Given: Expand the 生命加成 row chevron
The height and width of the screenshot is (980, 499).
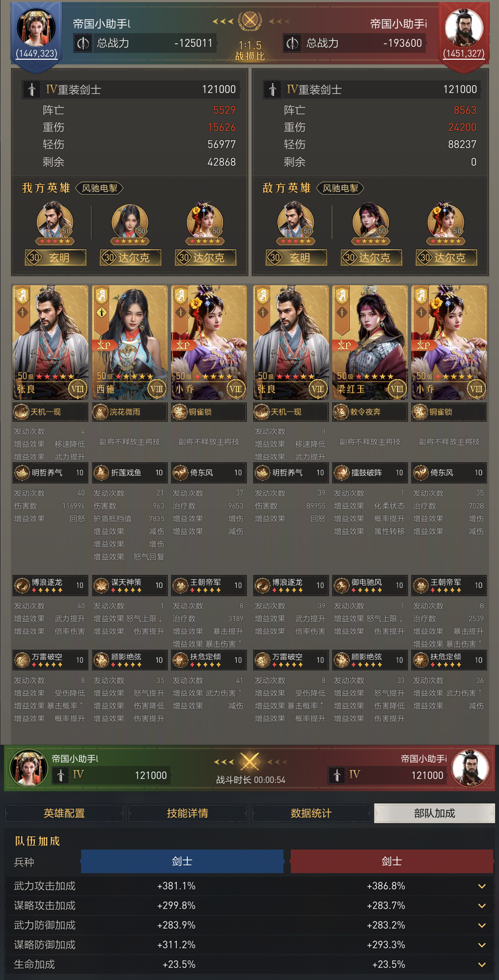Looking at the screenshot, I should (482, 964).
